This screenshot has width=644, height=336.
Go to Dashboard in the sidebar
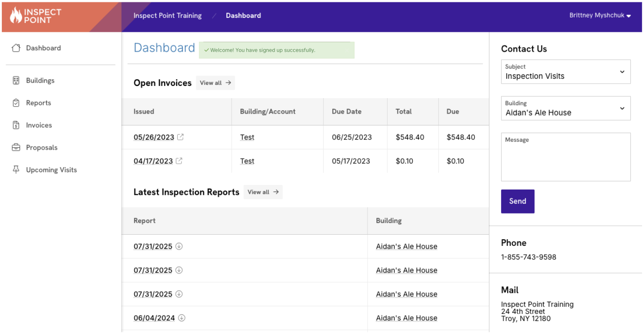click(x=43, y=48)
